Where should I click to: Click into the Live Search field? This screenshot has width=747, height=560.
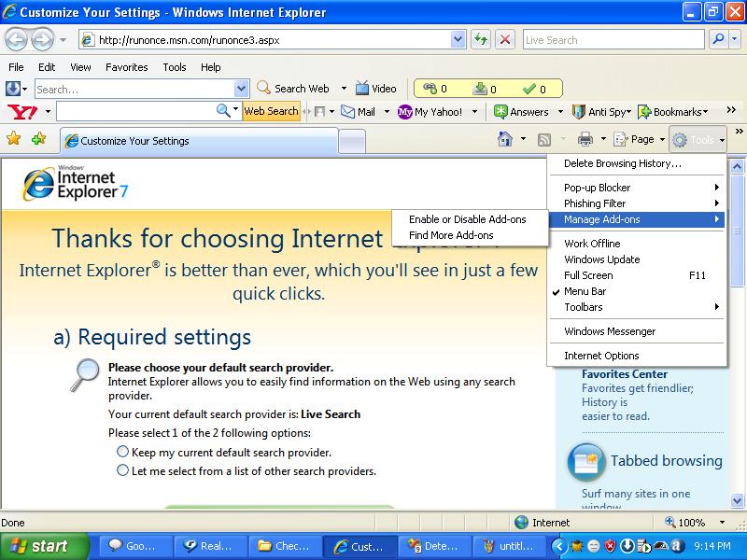click(x=613, y=39)
